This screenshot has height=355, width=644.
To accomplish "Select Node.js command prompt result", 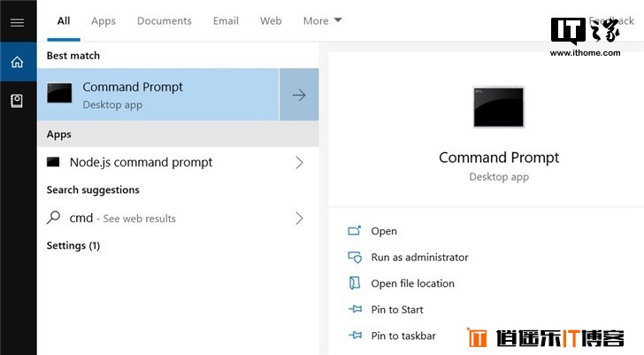I will 178,162.
